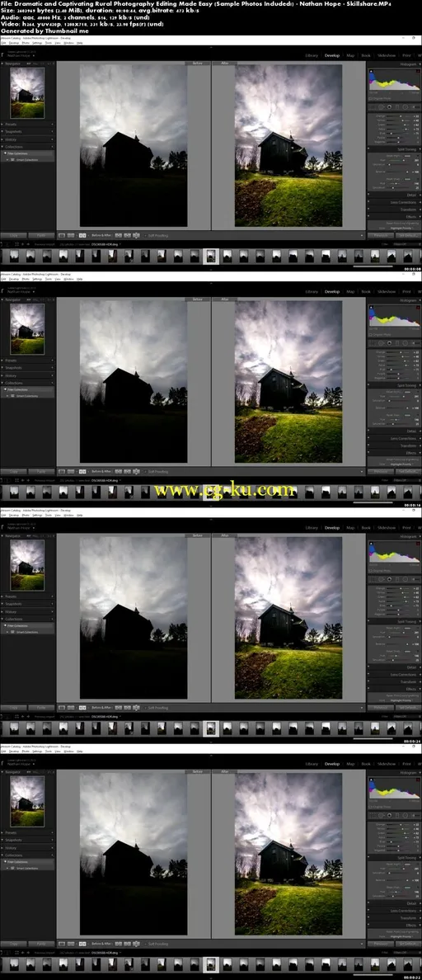The image size is (422, 980).
Task: Check Original Photo under the 00:00:08 frame histogram
Action: pyautogui.click(x=369, y=99)
